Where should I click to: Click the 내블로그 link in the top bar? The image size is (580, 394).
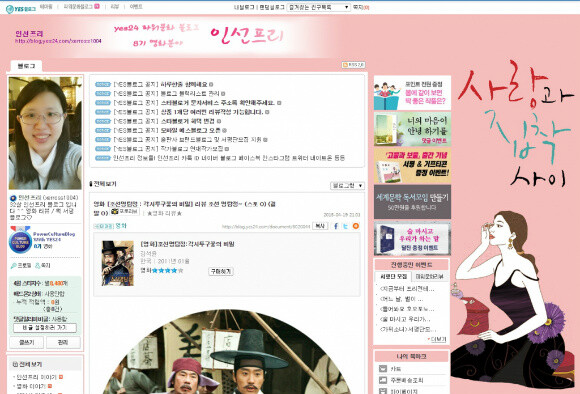click(x=244, y=7)
